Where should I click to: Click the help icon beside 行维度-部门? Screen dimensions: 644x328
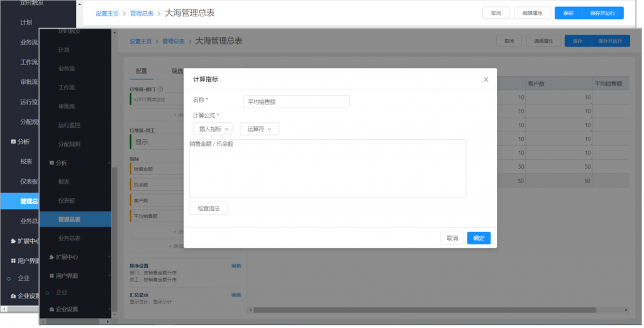point(160,89)
